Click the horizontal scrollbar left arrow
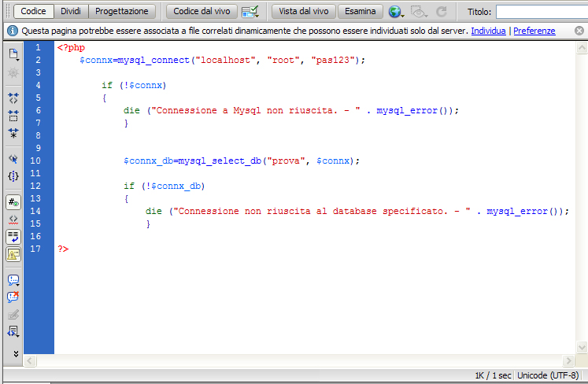This screenshot has height=384, width=588. [30, 360]
